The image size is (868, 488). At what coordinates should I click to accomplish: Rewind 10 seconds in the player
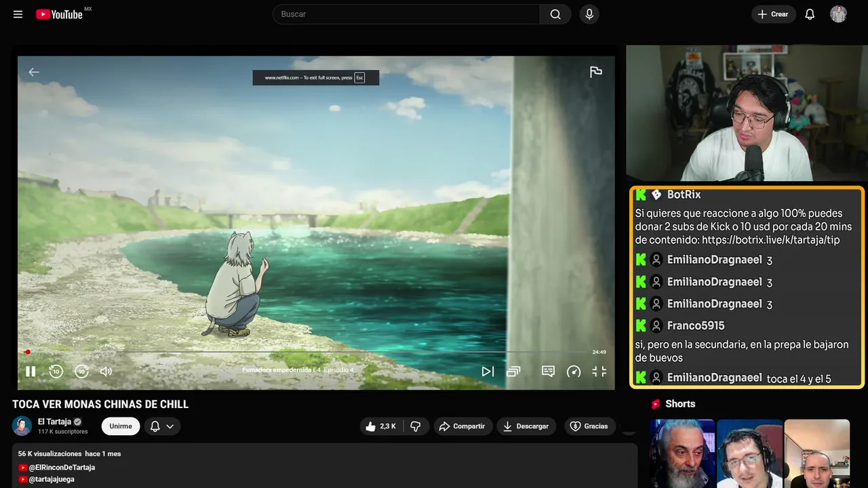[x=56, y=371]
